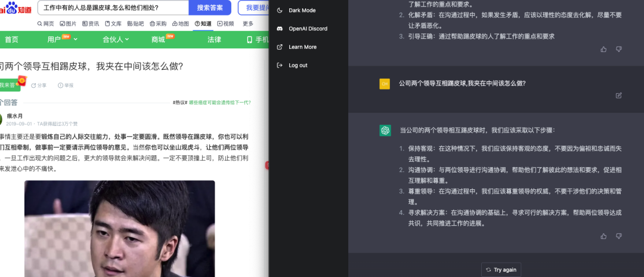Switch to the 视频 tab
644x277 pixels.
click(225, 24)
